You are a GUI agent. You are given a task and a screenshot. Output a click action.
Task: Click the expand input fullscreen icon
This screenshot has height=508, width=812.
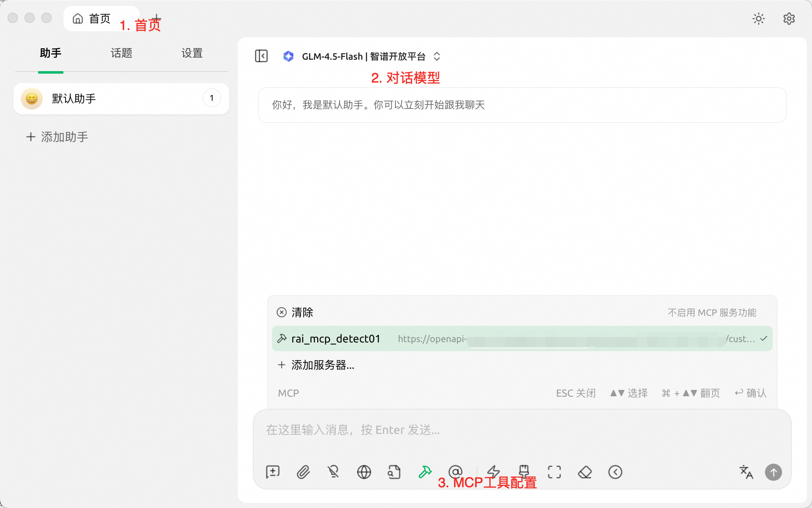coord(554,472)
